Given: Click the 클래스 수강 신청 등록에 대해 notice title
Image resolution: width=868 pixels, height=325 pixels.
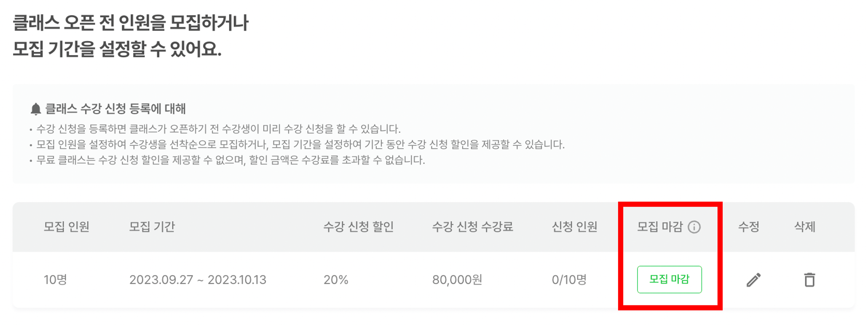Looking at the screenshot, I should click(115, 109).
